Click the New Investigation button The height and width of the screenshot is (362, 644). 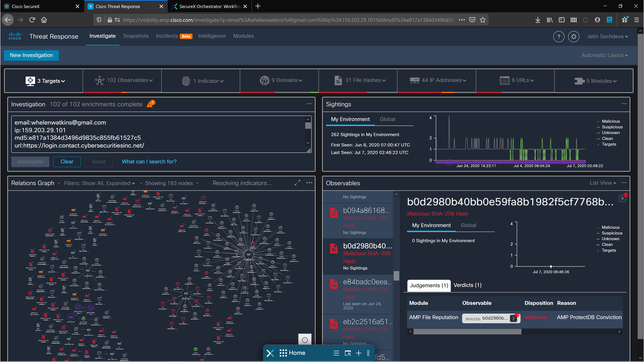pos(31,55)
